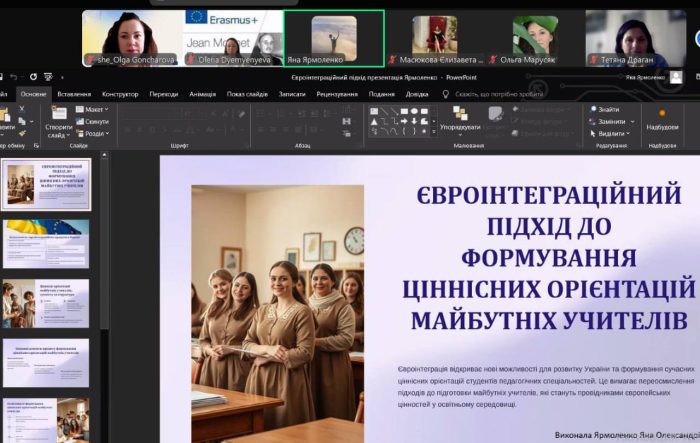Open the Конструктор (Design) ribbon tab
The width and height of the screenshot is (700, 443).
(x=120, y=94)
